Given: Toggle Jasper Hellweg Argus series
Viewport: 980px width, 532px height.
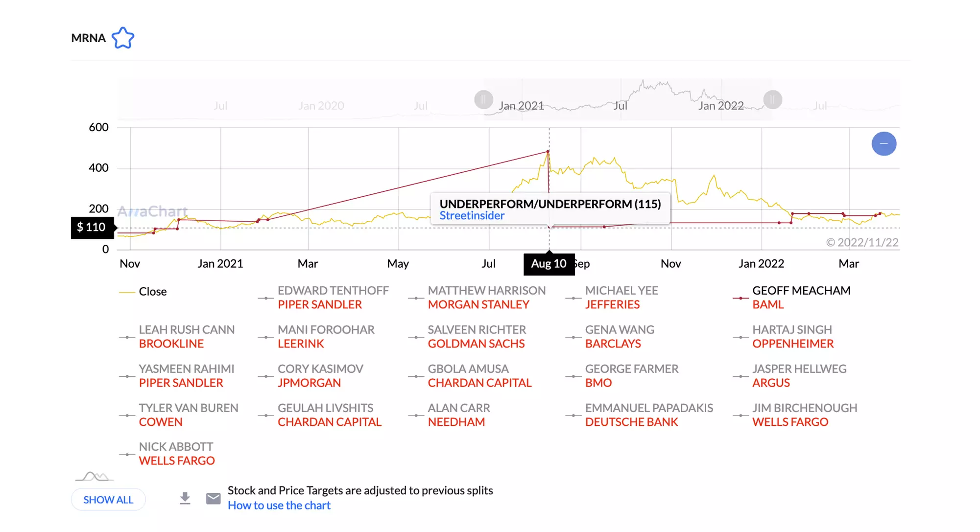Looking at the screenshot, I should (790, 376).
